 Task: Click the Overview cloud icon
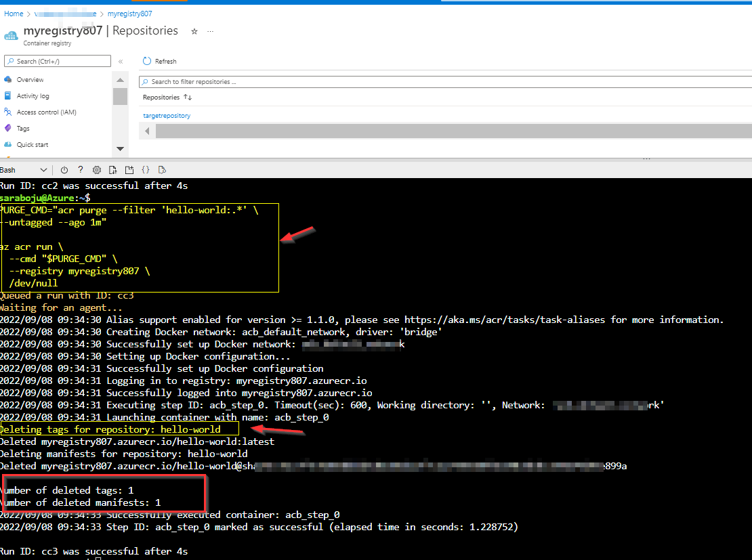click(7, 79)
